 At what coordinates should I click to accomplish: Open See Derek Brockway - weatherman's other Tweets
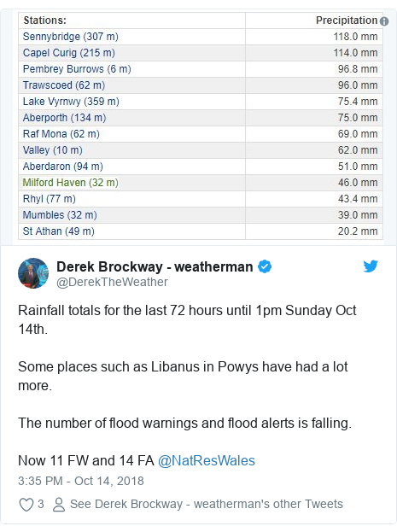(207, 504)
